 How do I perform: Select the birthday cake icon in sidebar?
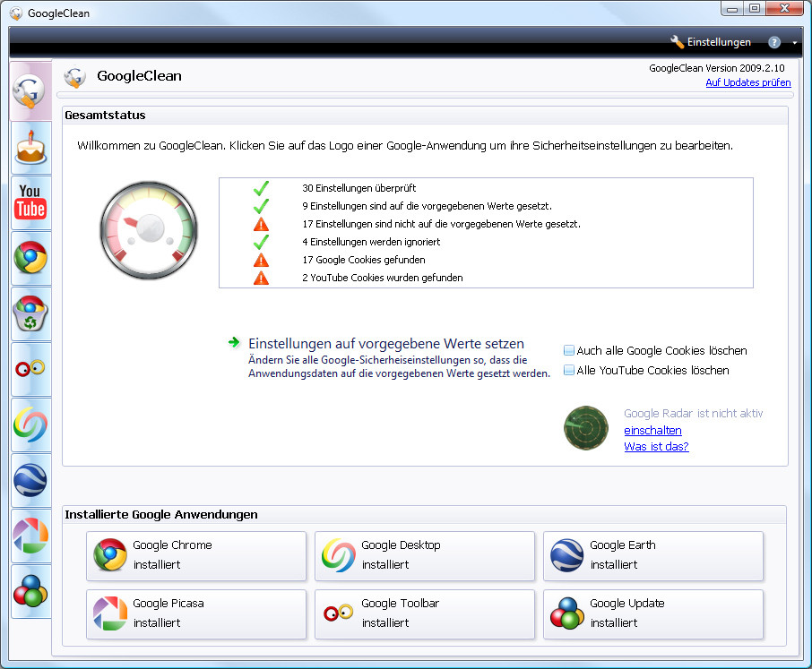coord(30,148)
